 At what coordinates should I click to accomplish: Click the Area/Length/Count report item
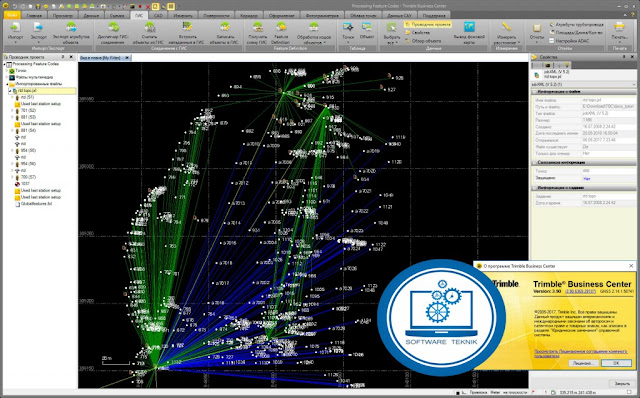pos(576,33)
